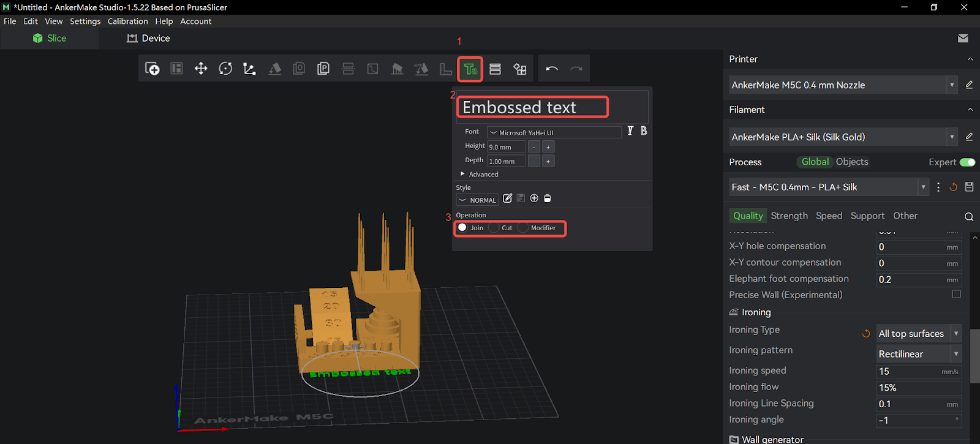This screenshot has width=980, height=444.
Task: Edit the printer preset
Action: point(969,85)
